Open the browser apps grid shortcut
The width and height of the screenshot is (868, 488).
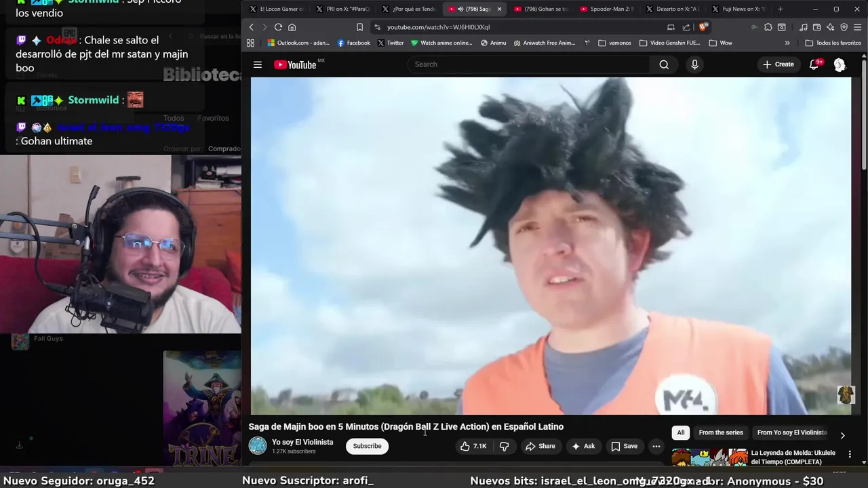(x=250, y=43)
